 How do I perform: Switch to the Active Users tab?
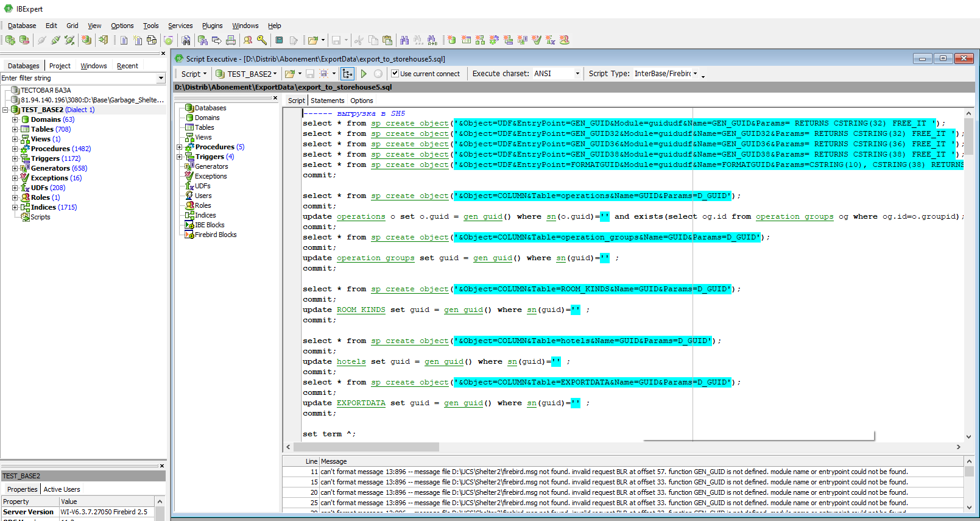[62, 489]
